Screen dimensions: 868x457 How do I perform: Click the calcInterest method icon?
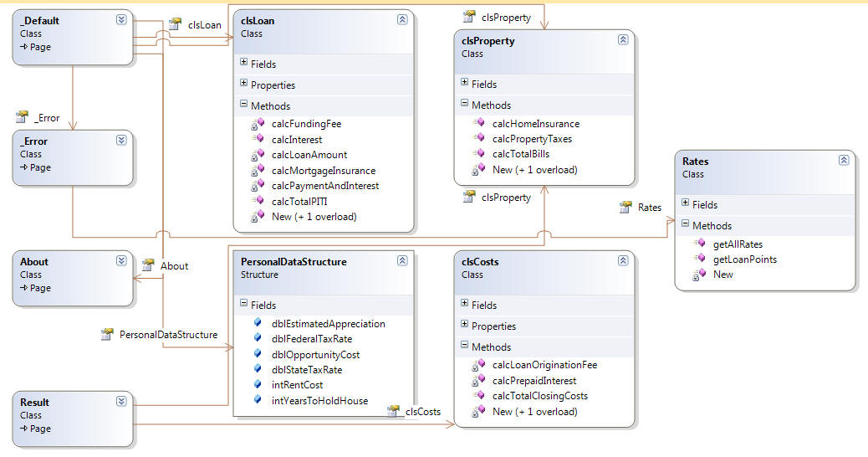(258, 138)
